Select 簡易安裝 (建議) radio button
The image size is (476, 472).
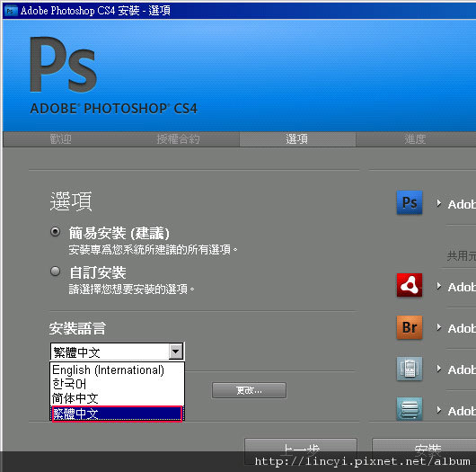[56, 232]
